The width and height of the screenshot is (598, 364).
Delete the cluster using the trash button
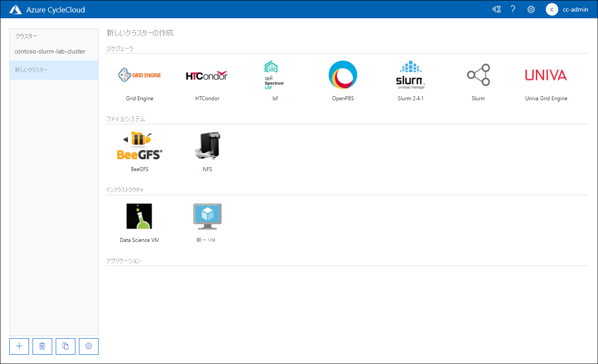tap(42, 346)
